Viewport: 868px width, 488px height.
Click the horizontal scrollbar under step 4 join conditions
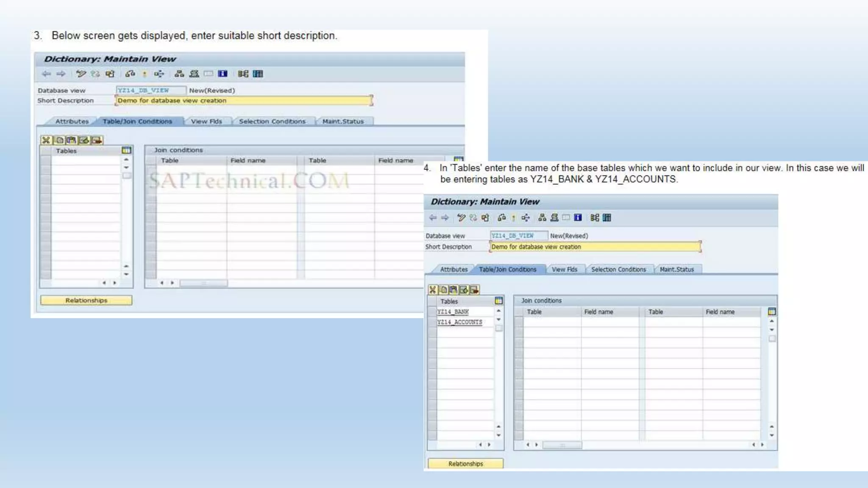point(562,445)
